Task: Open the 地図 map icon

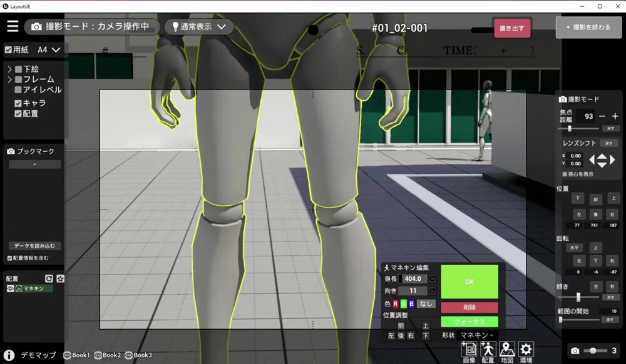Action: [507, 350]
